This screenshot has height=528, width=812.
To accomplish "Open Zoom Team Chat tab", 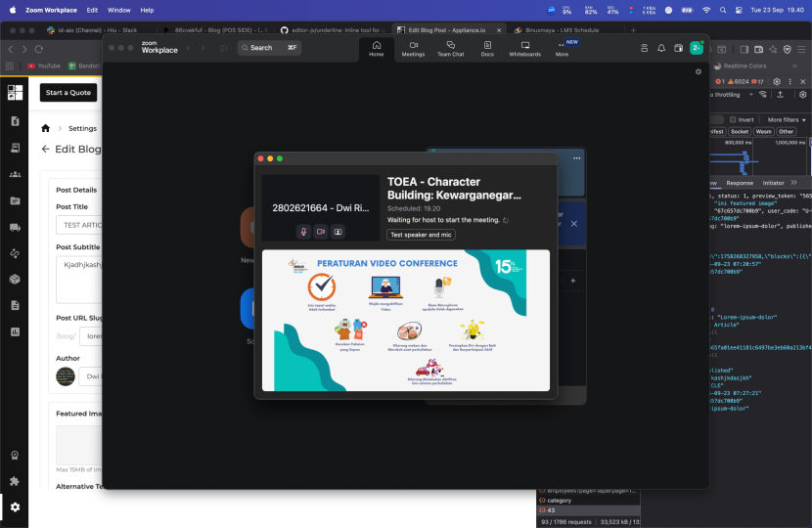I will (x=451, y=49).
